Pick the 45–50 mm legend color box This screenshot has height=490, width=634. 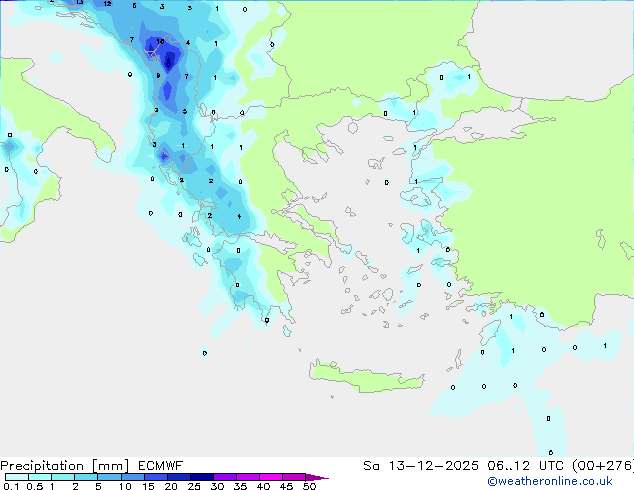click(x=294, y=477)
